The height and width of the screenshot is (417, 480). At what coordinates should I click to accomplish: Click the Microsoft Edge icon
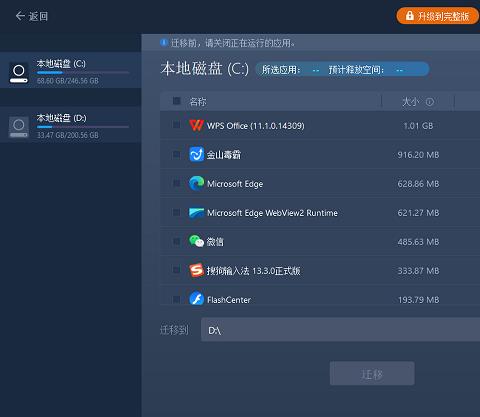[196, 183]
